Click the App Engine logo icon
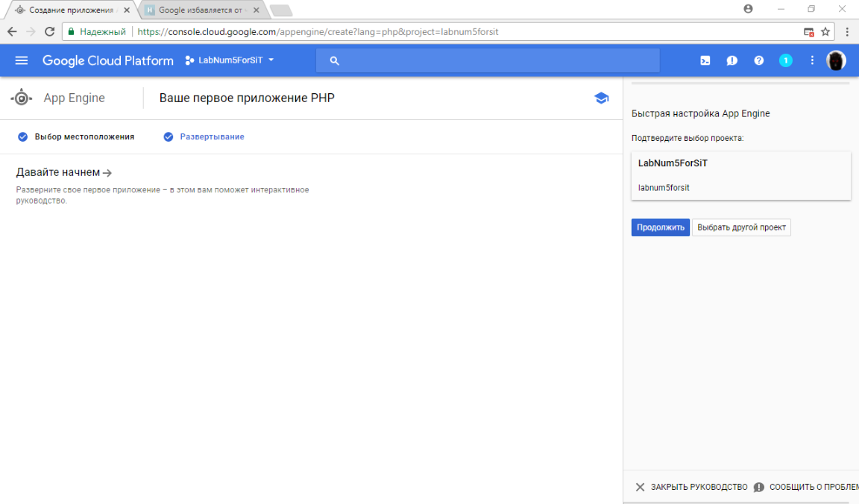859x504 pixels. 22,98
